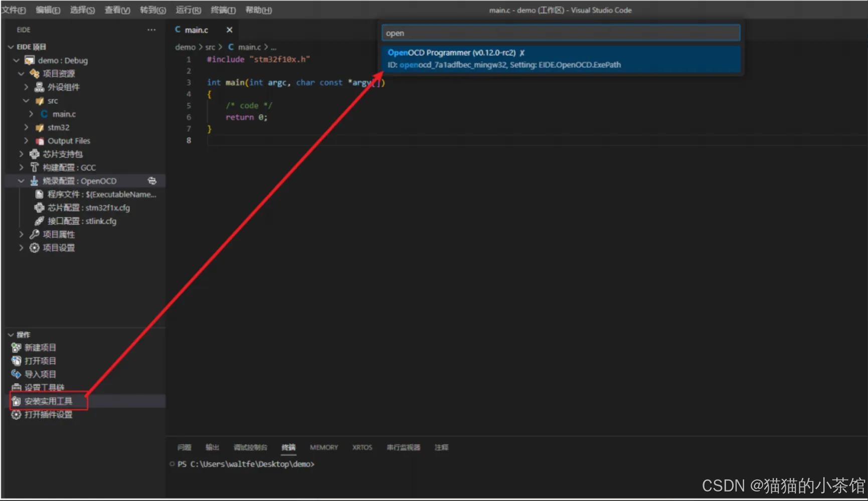Switch to the 输出 panel tab
868x501 pixels.
point(213,447)
